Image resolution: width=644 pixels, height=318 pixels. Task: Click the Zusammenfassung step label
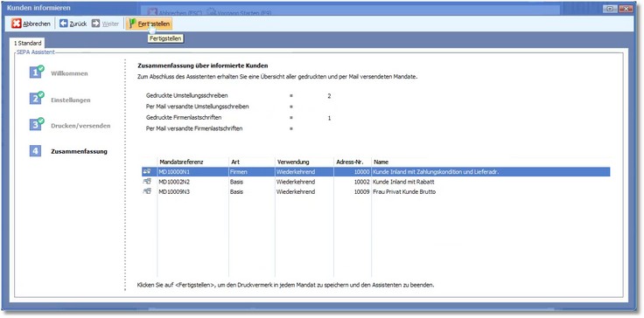tap(79, 151)
